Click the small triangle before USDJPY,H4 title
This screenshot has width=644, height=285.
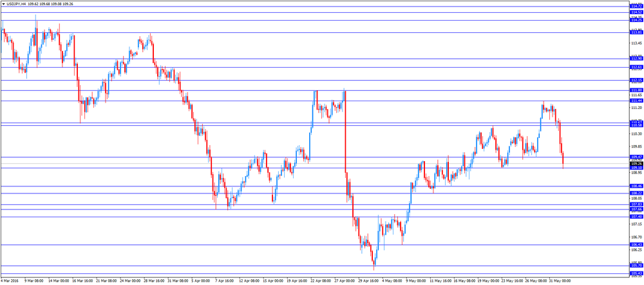click(x=3, y=3)
